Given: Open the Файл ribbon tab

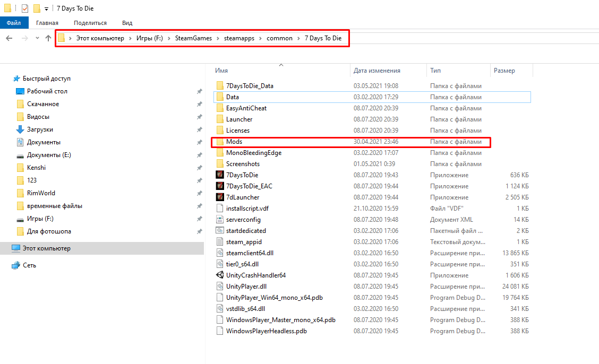Looking at the screenshot, I should click(14, 23).
